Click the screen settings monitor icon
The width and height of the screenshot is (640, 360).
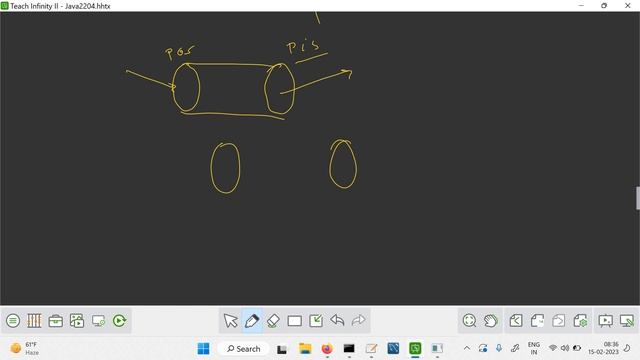point(98,321)
